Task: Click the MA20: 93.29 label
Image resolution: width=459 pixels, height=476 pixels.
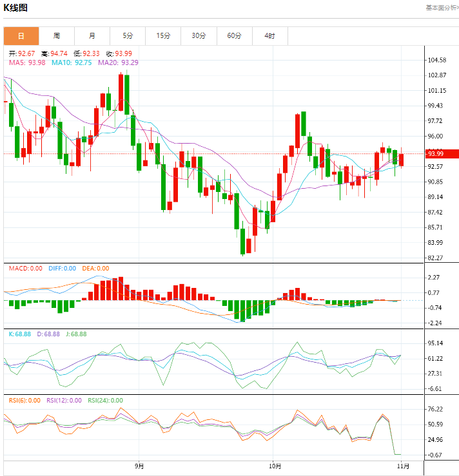Action: (118, 62)
